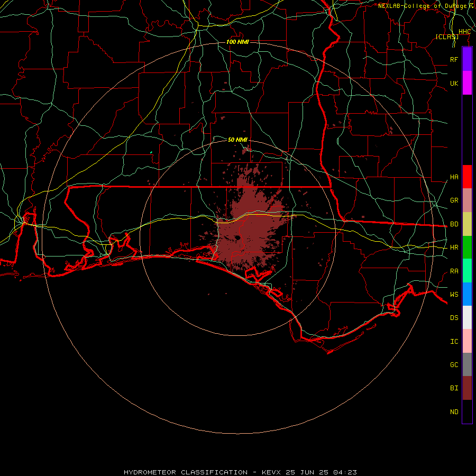Screen dimensions: 476x476
Task: Click the BI dark red legend swatch
Action: click(x=467, y=388)
